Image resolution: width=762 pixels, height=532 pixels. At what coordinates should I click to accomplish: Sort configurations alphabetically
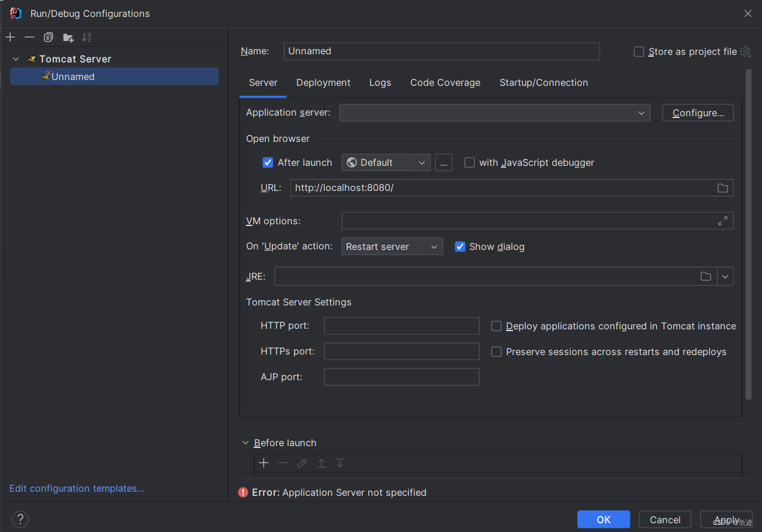[x=86, y=37]
